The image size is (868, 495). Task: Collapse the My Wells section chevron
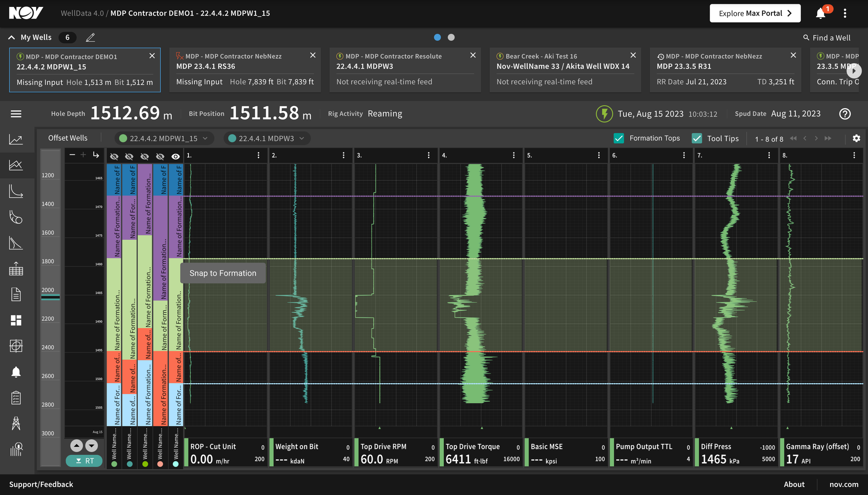[11, 37]
